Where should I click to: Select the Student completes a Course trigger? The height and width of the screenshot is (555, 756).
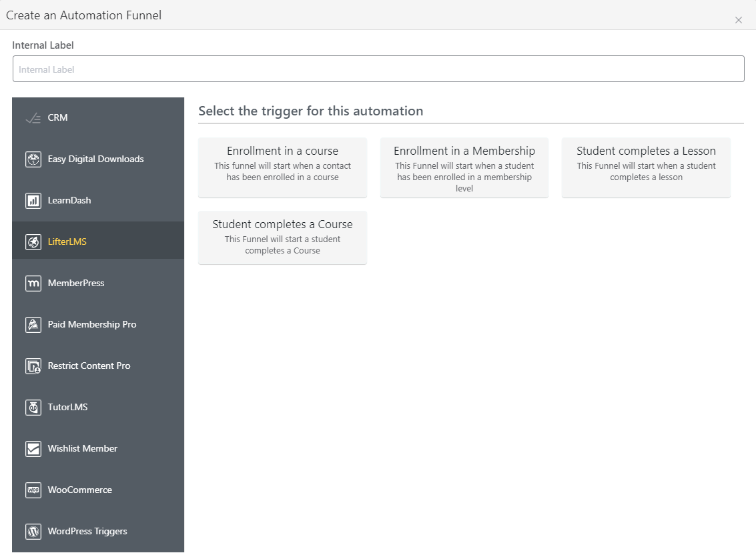coord(282,237)
